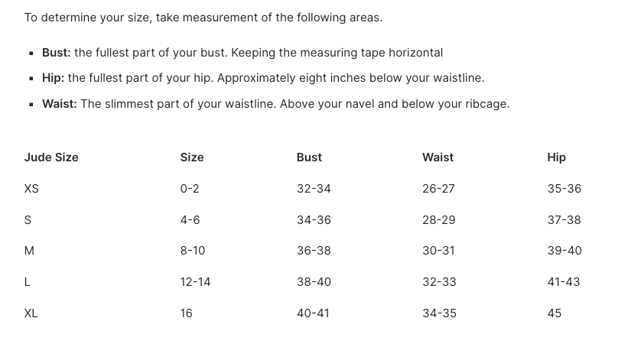Click the 32-34 bust measurement cell

pos(314,188)
